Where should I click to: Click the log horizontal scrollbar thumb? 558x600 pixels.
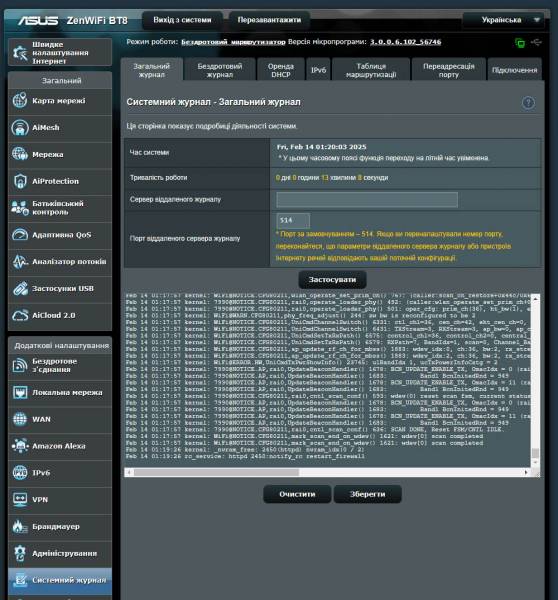[216, 473]
